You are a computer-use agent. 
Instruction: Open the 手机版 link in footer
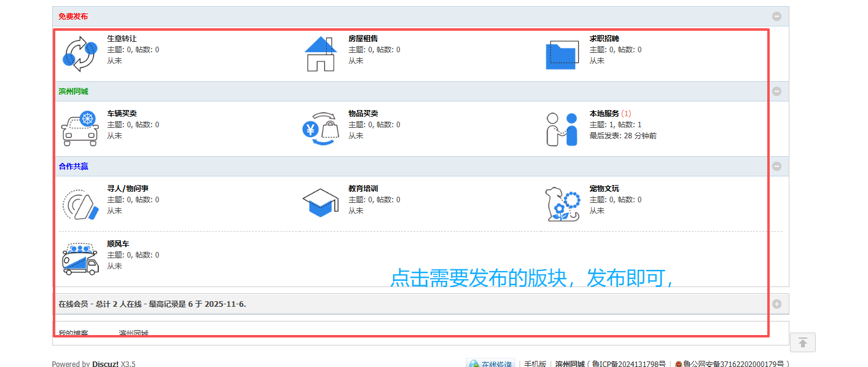tap(534, 364)
